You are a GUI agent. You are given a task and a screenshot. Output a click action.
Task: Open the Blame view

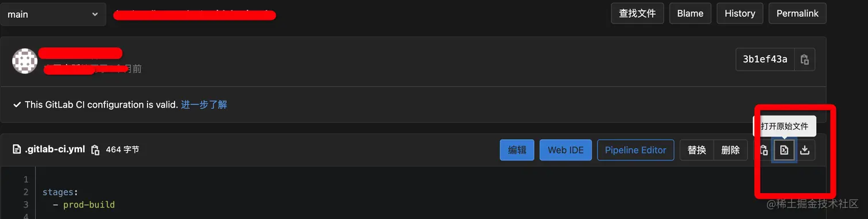[690, 13]
